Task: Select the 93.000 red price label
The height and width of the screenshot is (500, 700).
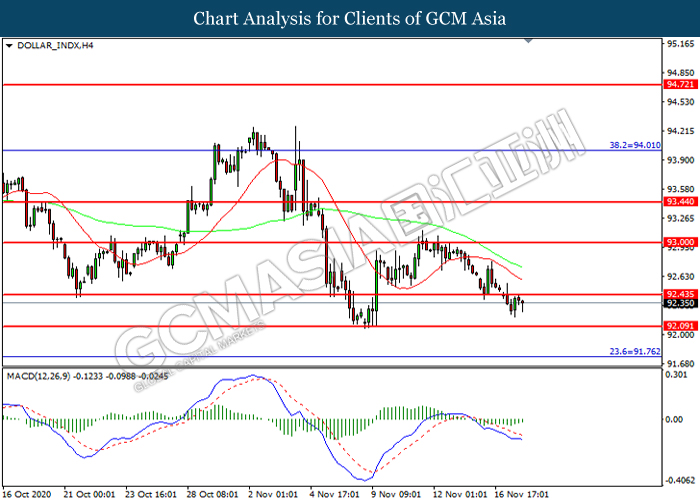Action: tap(680, 242)
